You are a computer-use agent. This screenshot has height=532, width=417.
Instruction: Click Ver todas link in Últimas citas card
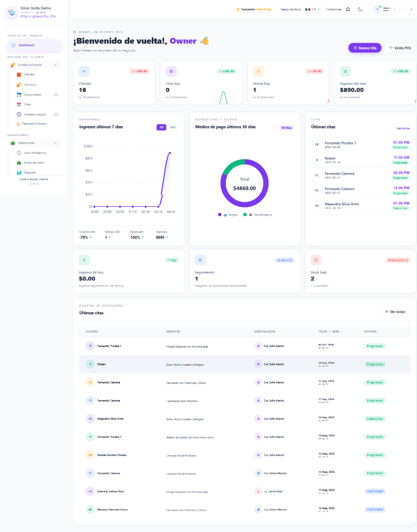click(x=403, y=128)
